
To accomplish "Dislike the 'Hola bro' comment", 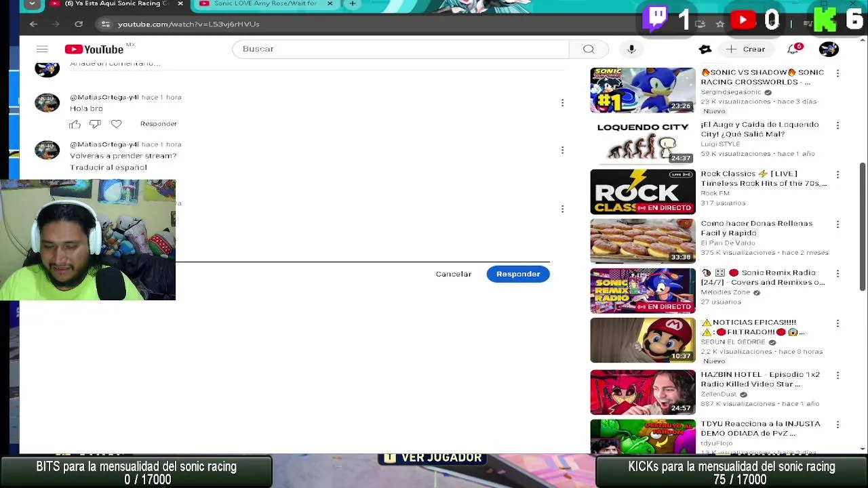I will coord(95,124).
